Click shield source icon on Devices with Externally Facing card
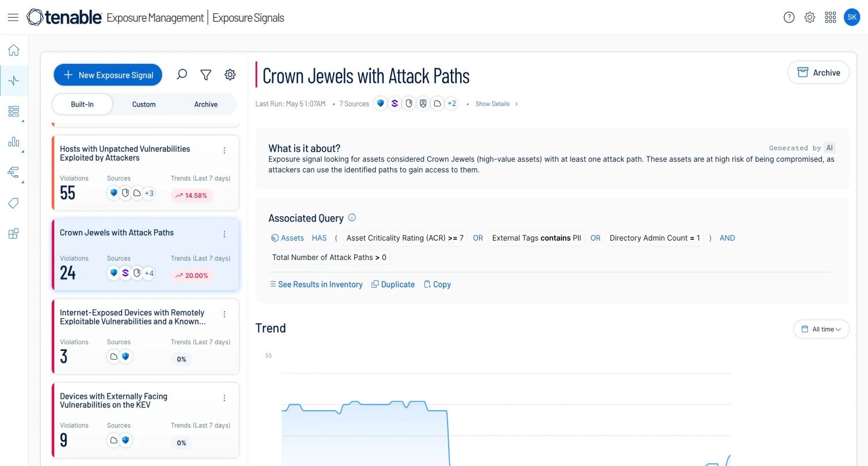 click(x=125, y=440)
